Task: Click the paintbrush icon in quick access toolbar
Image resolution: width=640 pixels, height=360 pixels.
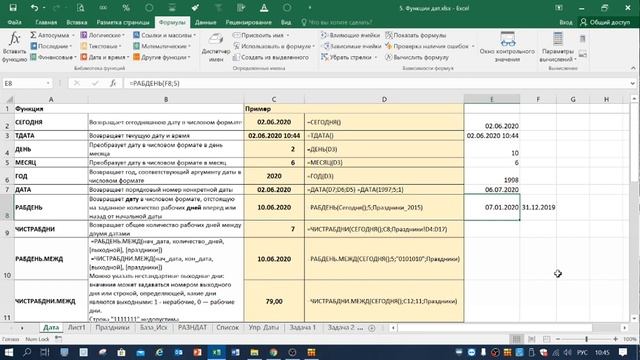Action: [195, 8]
